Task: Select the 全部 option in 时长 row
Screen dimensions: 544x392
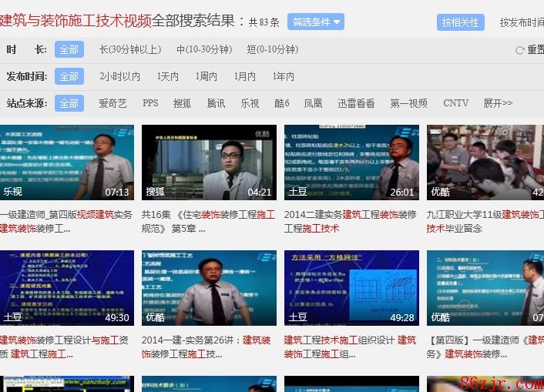Action: coord(69,49)
